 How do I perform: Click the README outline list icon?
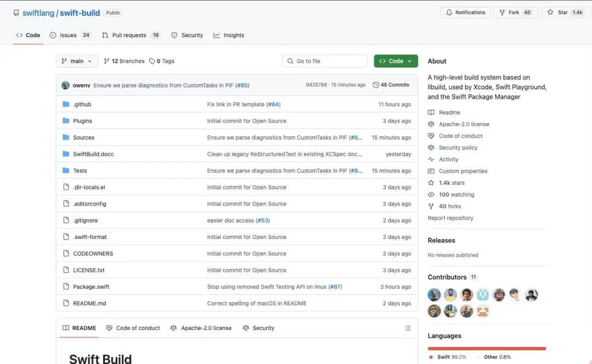(x=407, y=328)
